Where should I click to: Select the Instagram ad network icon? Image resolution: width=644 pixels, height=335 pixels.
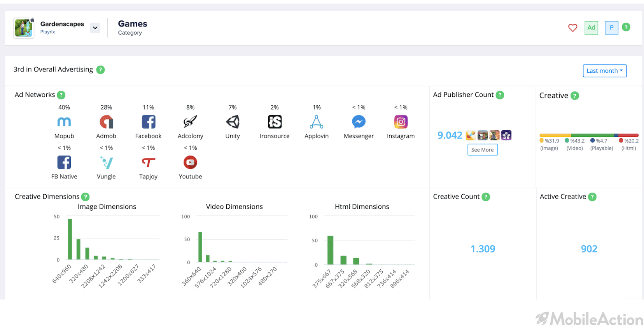click(x=401, y=122)
